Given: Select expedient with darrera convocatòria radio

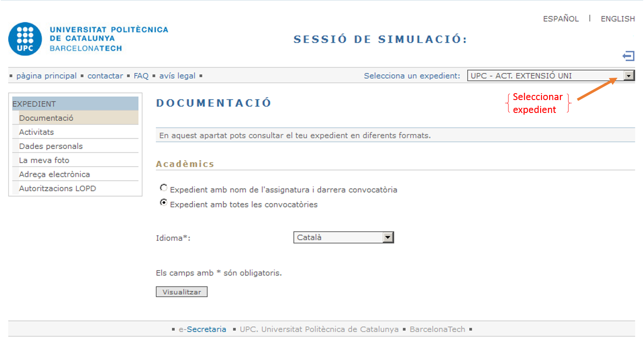Looking at the screenshot, I should click(164, 188).
